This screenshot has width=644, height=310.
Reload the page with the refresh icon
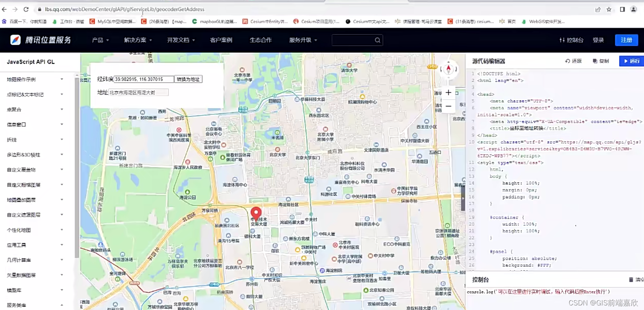click(26, 9)
